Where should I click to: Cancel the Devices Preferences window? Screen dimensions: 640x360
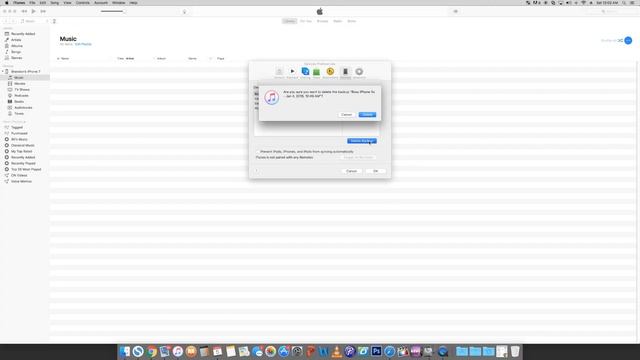351,171
